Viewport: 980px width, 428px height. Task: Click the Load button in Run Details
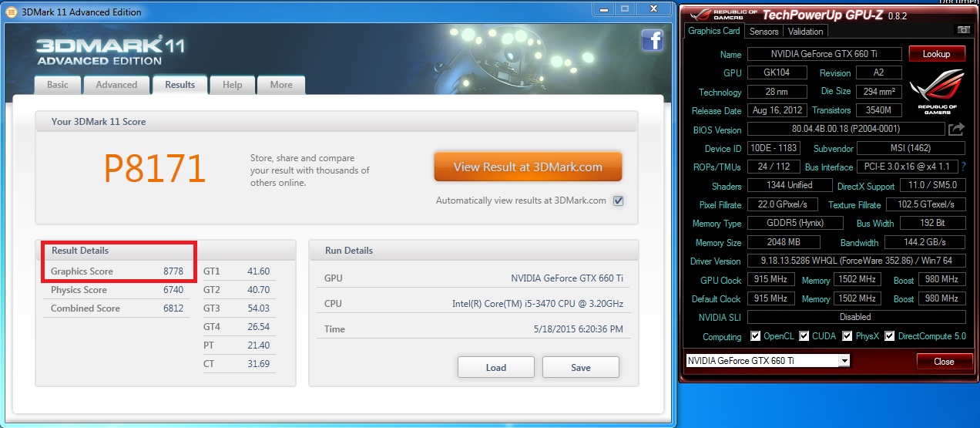click(496, 367)
